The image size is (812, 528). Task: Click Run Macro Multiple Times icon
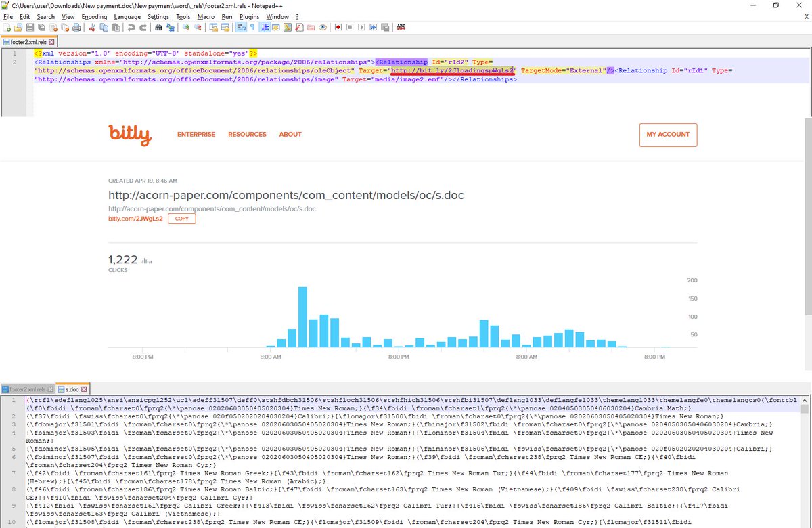click(x=374, y=28)
